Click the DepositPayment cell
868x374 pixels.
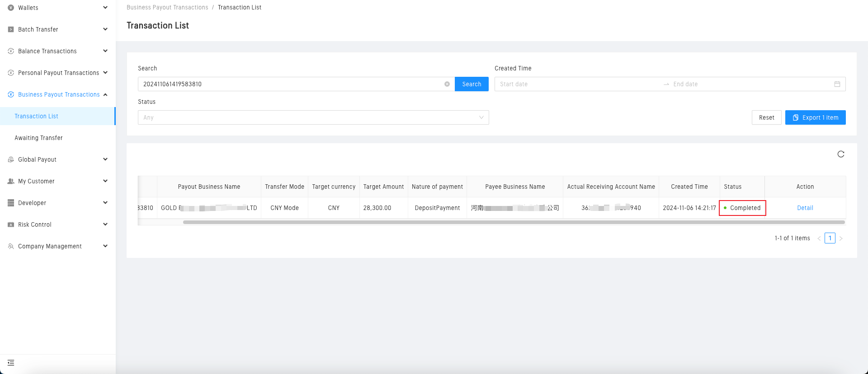[x=437, y=208]
